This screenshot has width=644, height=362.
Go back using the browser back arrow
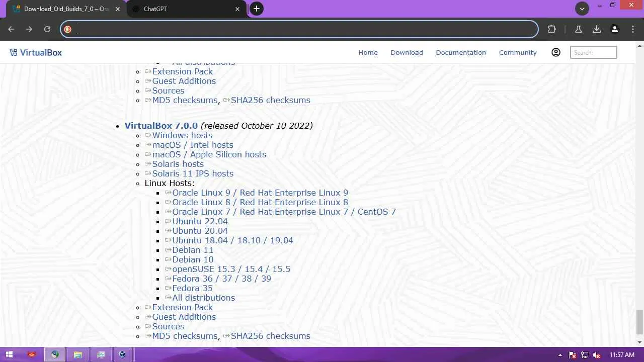[11, 29]
